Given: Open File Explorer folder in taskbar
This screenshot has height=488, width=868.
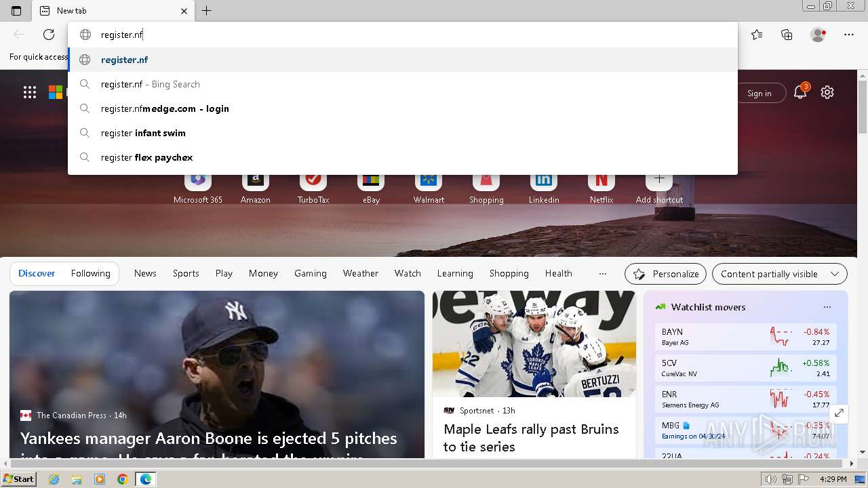Looking at the screenshot, I should point(77,479).
